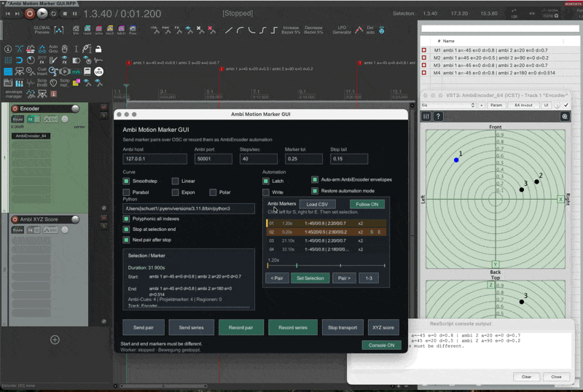Toggle the snap magnet icon
583x392 pixels.
(x=19, y=60)
